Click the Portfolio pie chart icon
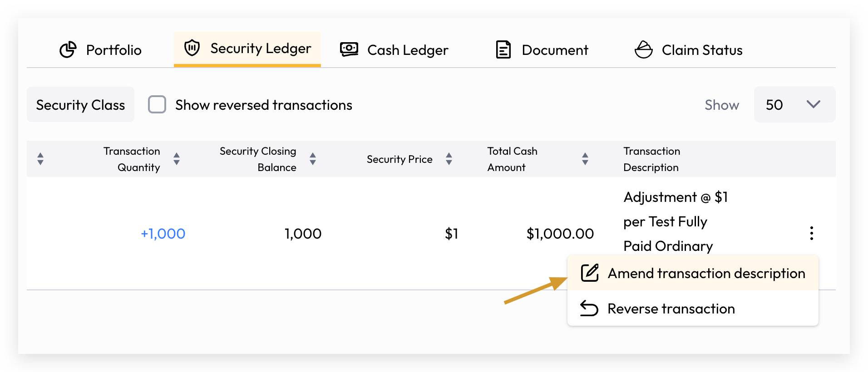The width and height of the screenshot is (868, 372). tap(68, 50)
